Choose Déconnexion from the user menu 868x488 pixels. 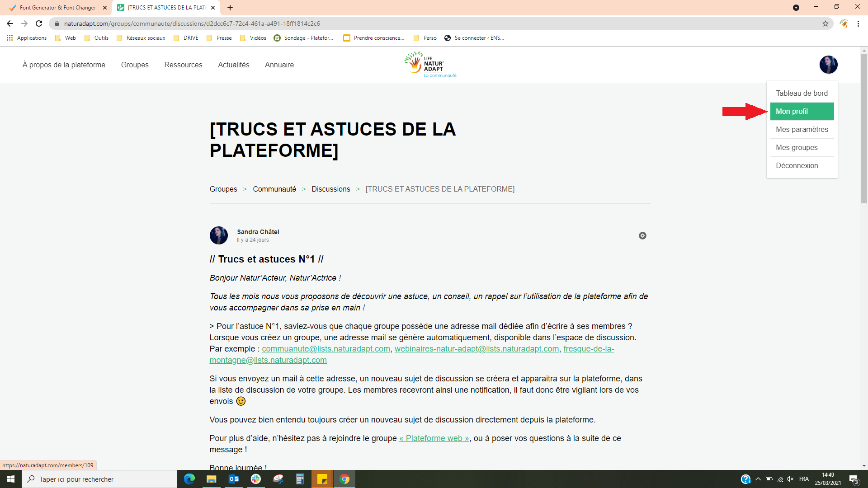797,165
